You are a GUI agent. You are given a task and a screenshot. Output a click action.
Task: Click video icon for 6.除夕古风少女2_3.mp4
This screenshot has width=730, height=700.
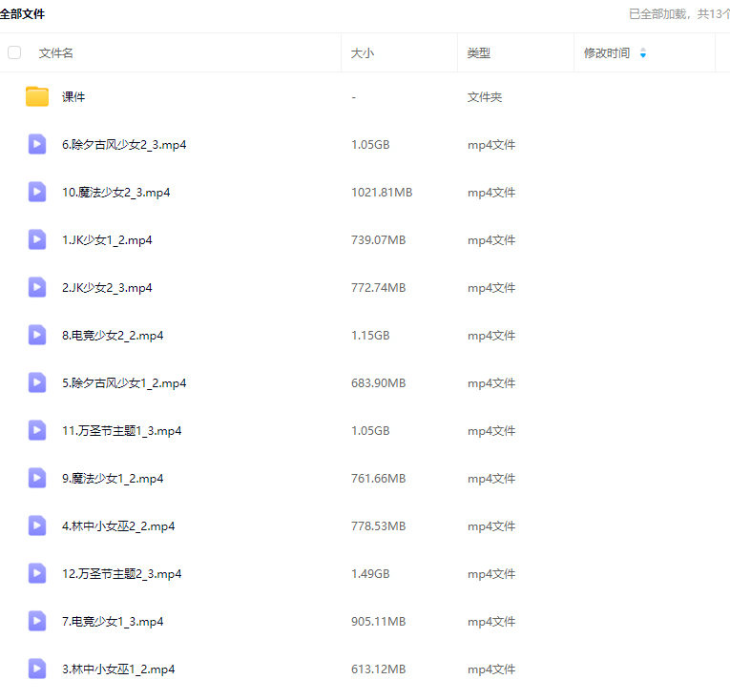(37, 144)
